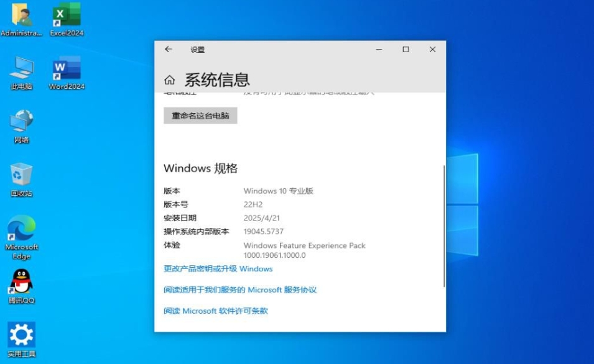Click the 19045.5737 build number text
The width and height of the screenshot is (594, 364).
[x=263, y=232]
